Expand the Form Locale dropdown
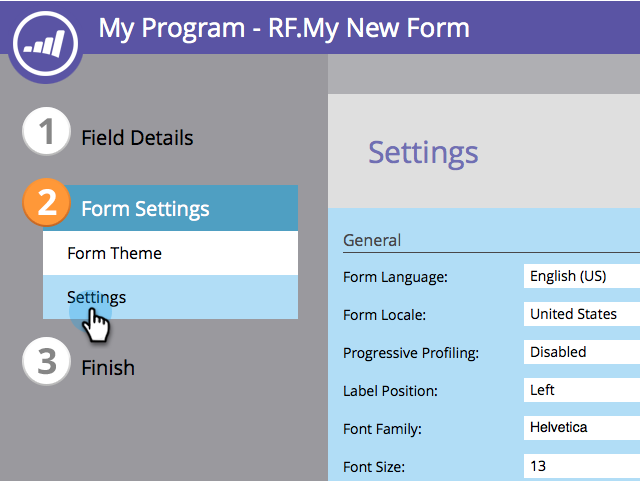This screenshot has height=481, width=641. (582, 314)
